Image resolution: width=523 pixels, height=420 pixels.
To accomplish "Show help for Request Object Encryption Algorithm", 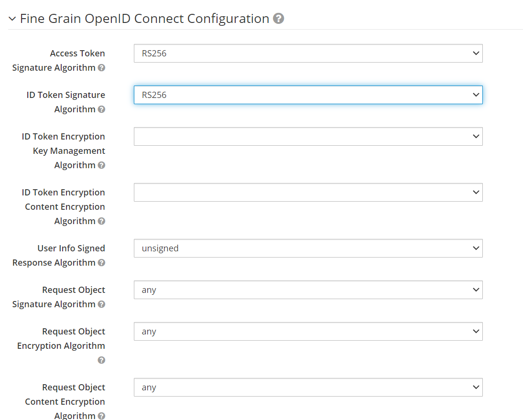I will tap(101, 360).
